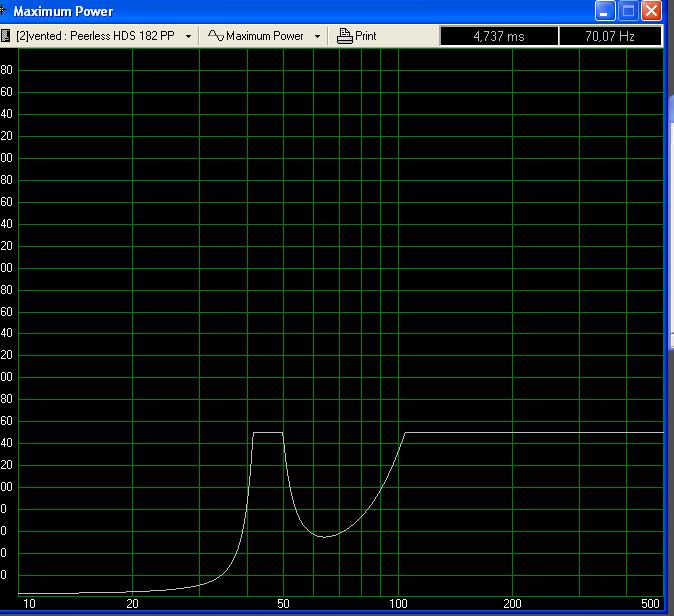The image size is (674, 616).
Task: Open the Maximum Power graph type dropdown arrow
Action: (317, 36)
